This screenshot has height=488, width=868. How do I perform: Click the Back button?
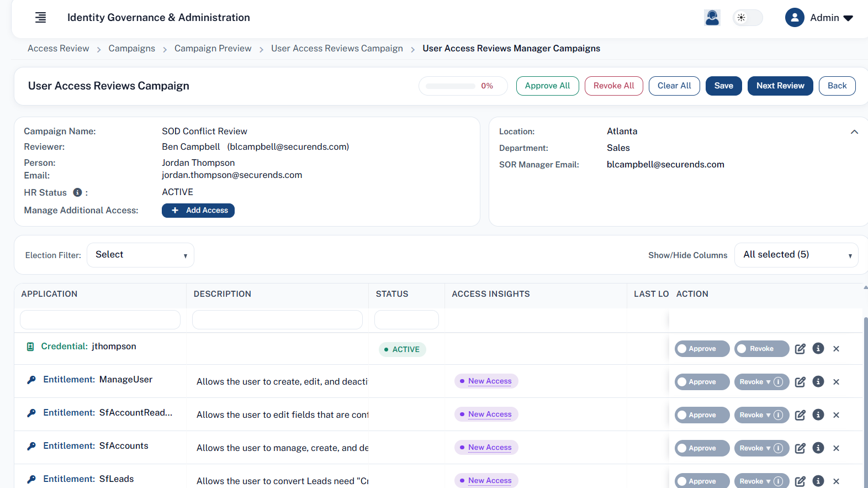837,86
